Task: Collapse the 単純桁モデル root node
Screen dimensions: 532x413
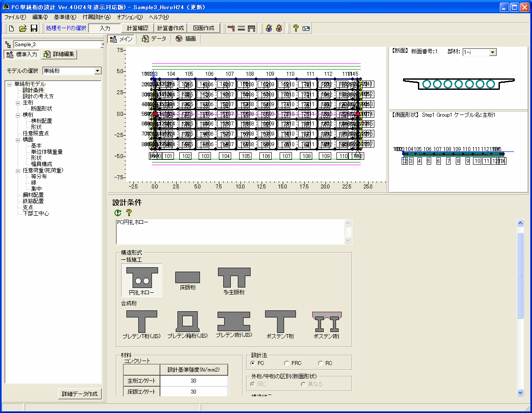Action: click(9, 84)
